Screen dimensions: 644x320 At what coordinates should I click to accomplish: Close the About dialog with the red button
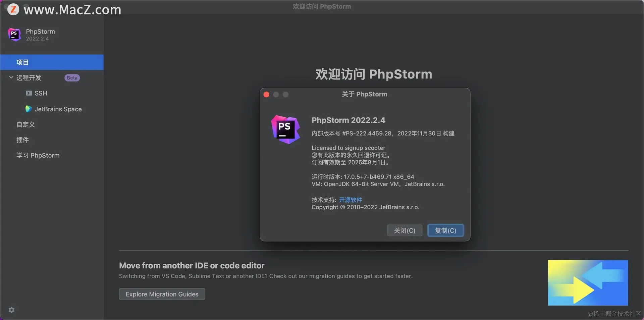pos(266,95)
